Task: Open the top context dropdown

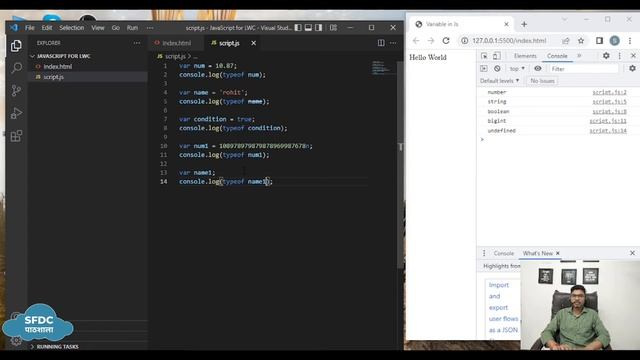Action: 517,69
